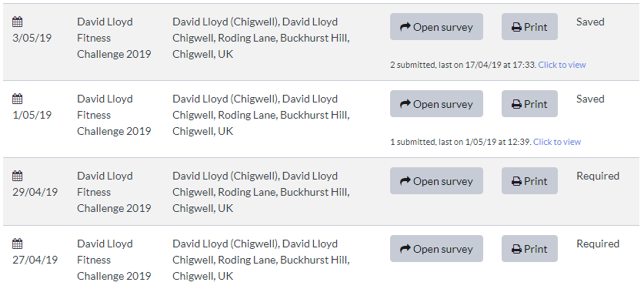Click calendar icon beside 3/05/19 date
Viewport: 644px width, 289px height.
click(x=17, y=22)
